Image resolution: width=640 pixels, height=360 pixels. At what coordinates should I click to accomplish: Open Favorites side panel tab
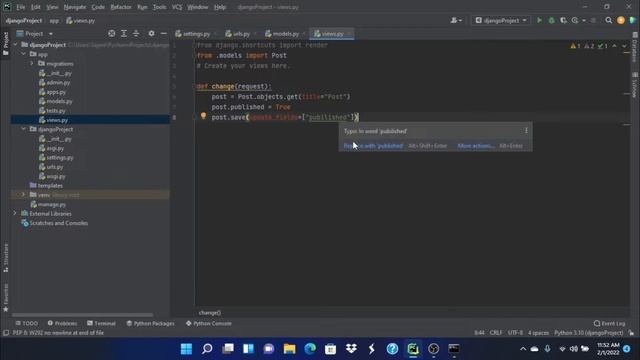pos(5,298)
